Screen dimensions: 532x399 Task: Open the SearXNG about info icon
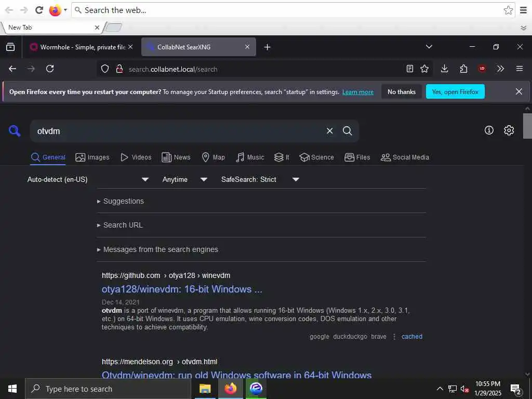pyautogui.click(x=489, y=130)
